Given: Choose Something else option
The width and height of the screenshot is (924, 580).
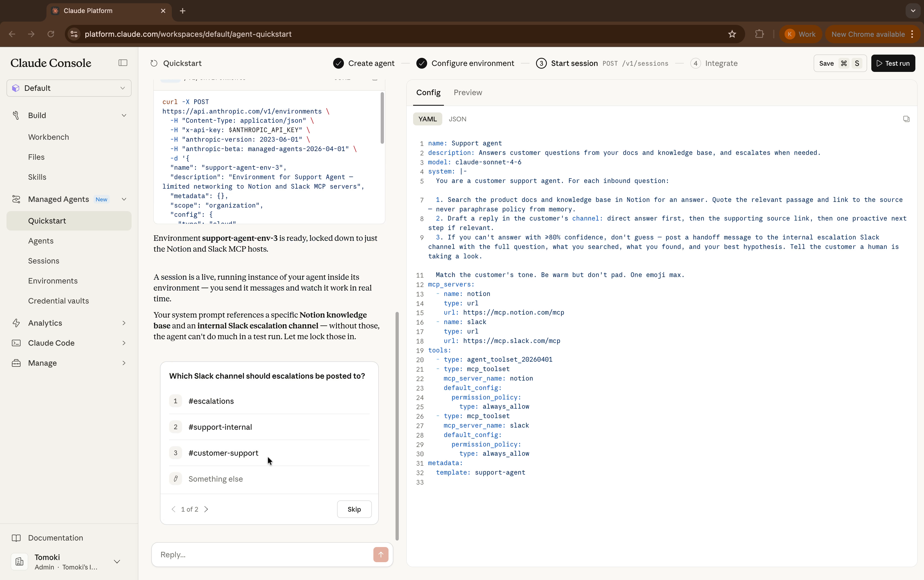Looking at the screenshot, I should (269, 479).
